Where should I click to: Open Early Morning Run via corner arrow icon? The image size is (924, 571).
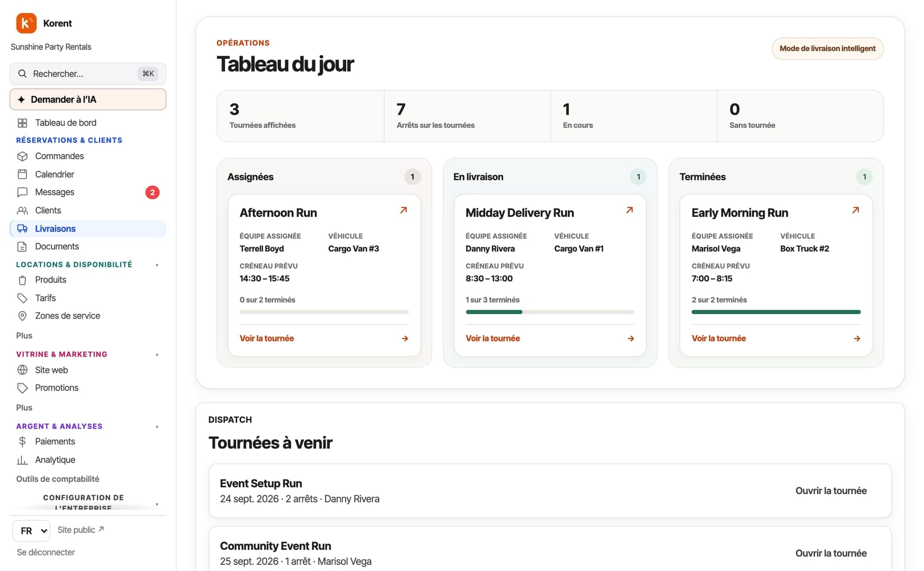point(856,210)
